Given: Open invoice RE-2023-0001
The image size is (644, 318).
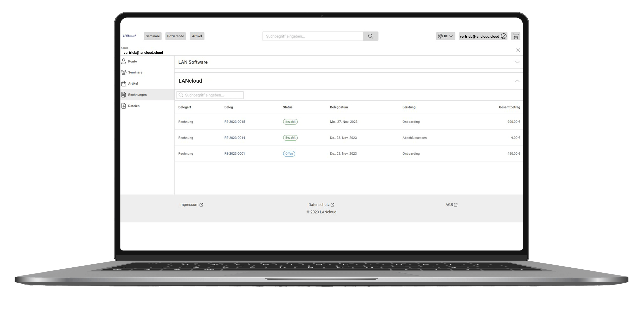Looking at the screenshot, I should coord(235,154).
